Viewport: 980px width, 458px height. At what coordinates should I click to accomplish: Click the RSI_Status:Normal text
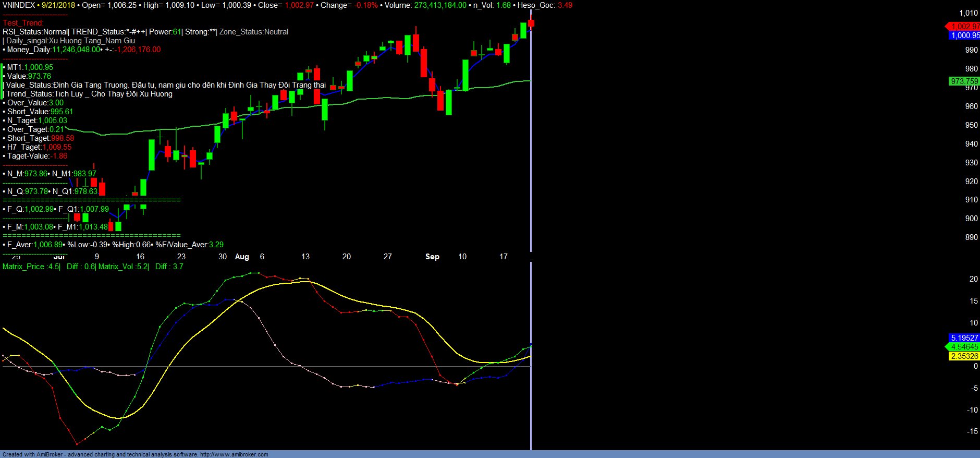pyautogui.click(x=35, y=32)
